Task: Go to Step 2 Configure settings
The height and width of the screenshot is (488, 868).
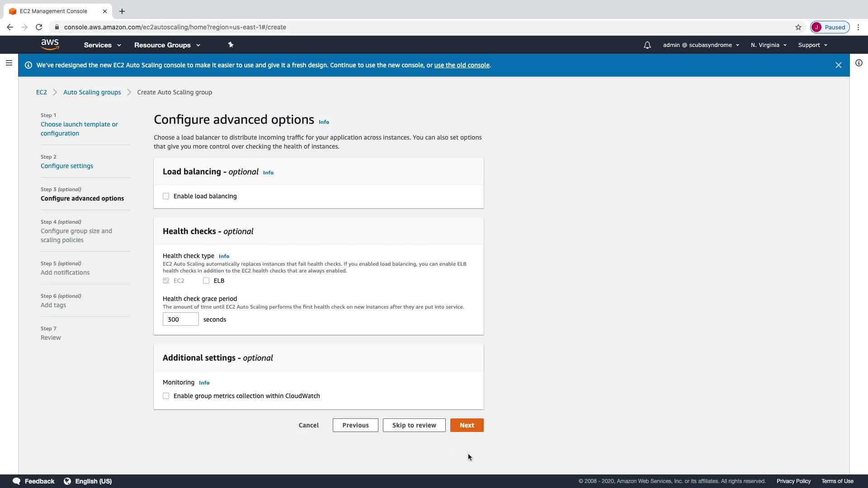Action: [x=67, y=166]
